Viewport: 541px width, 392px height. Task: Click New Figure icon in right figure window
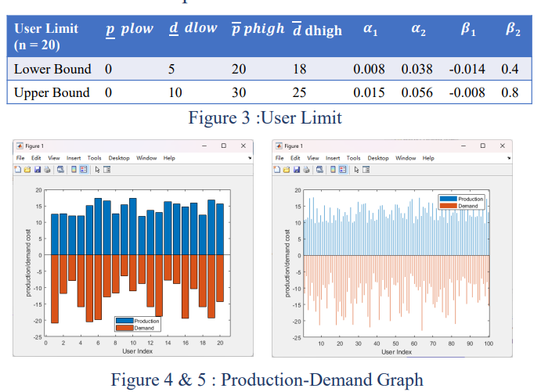277,169
